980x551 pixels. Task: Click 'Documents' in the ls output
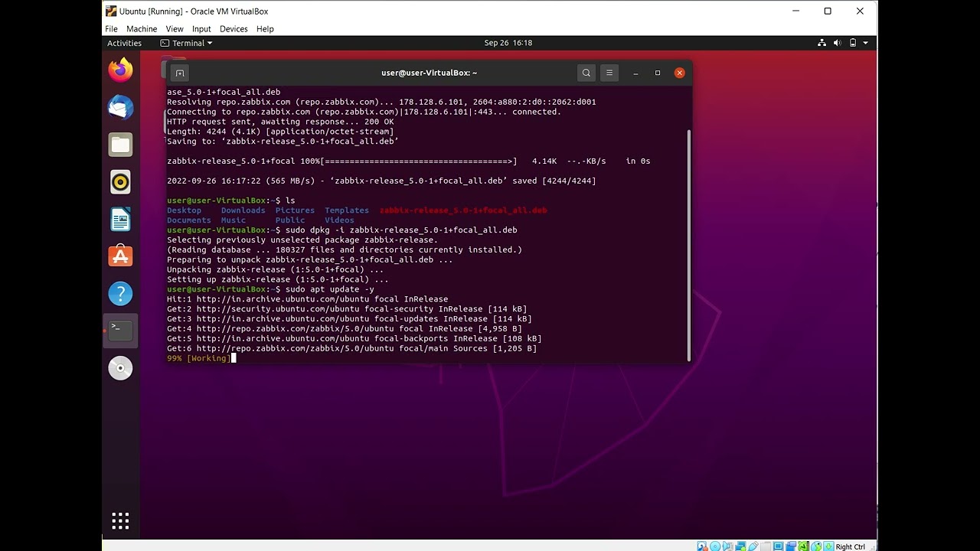click(x=189, y=220)
